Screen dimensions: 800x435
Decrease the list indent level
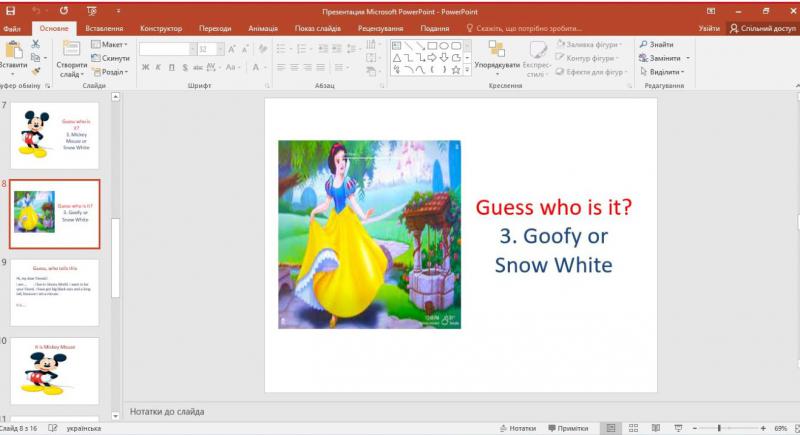point(323,49)
